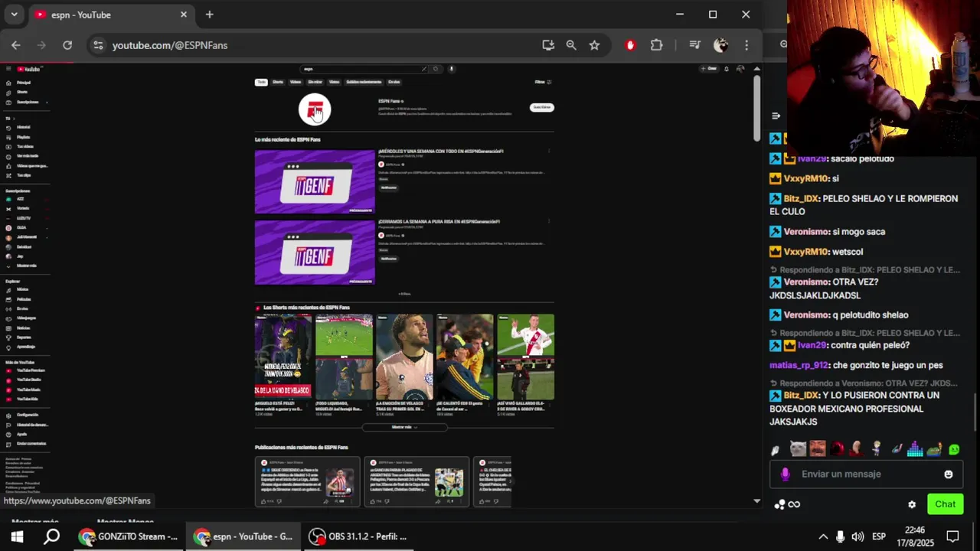Open LUZU TV channel in Suscripciones

(x=24, y=218)
